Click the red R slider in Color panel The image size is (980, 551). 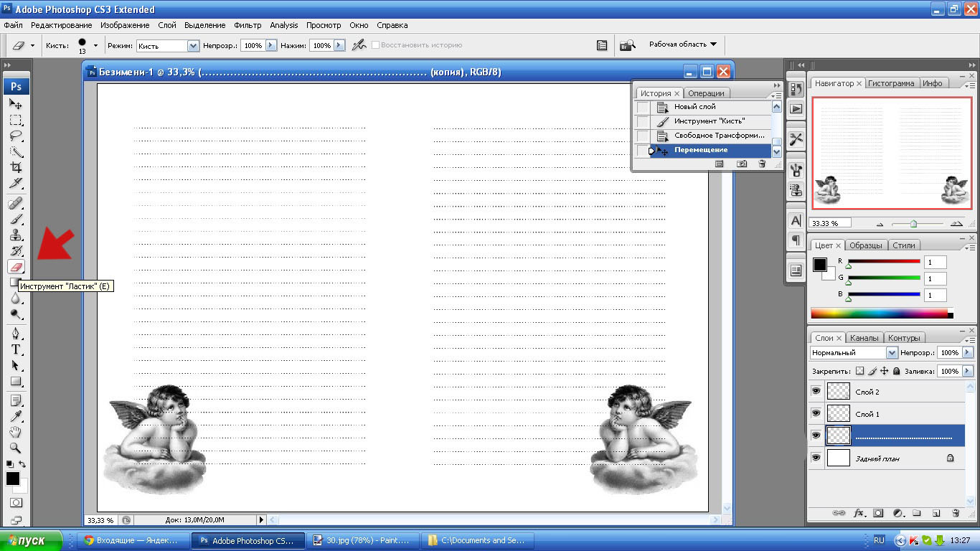click(884, 261)
